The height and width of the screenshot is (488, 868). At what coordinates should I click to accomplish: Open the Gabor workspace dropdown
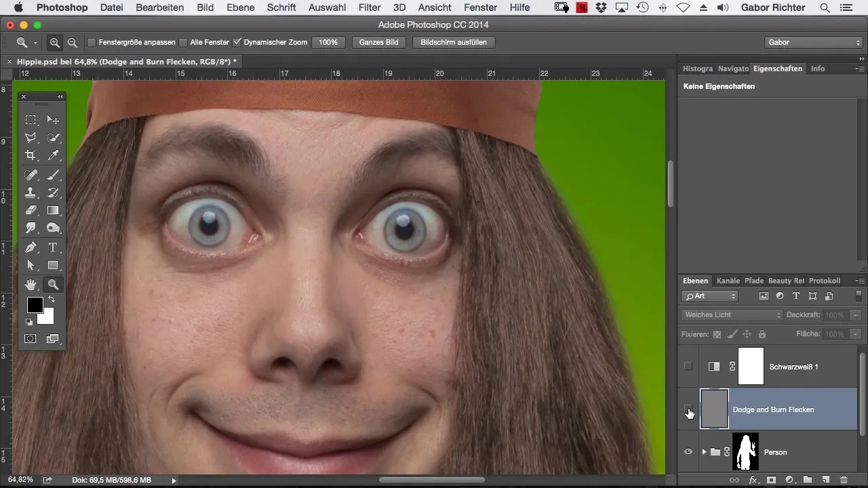[813, 42]
